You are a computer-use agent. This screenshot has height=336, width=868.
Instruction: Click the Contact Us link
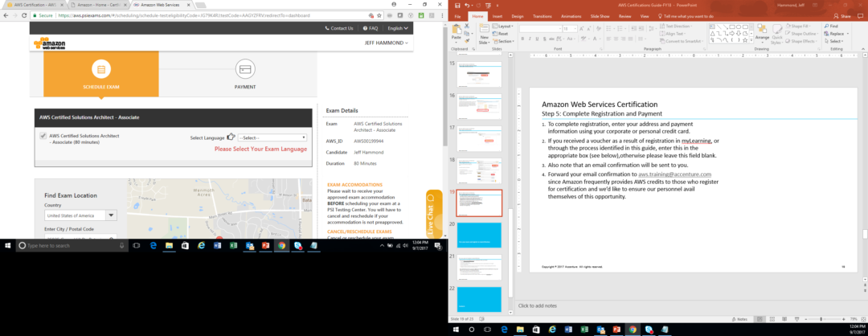(x=339, y=28)
